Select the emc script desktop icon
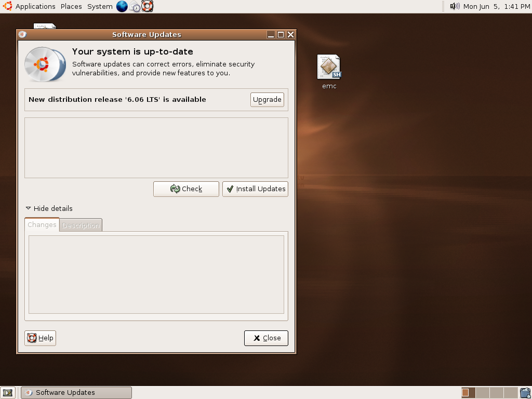532x399 pixels. 329,68
